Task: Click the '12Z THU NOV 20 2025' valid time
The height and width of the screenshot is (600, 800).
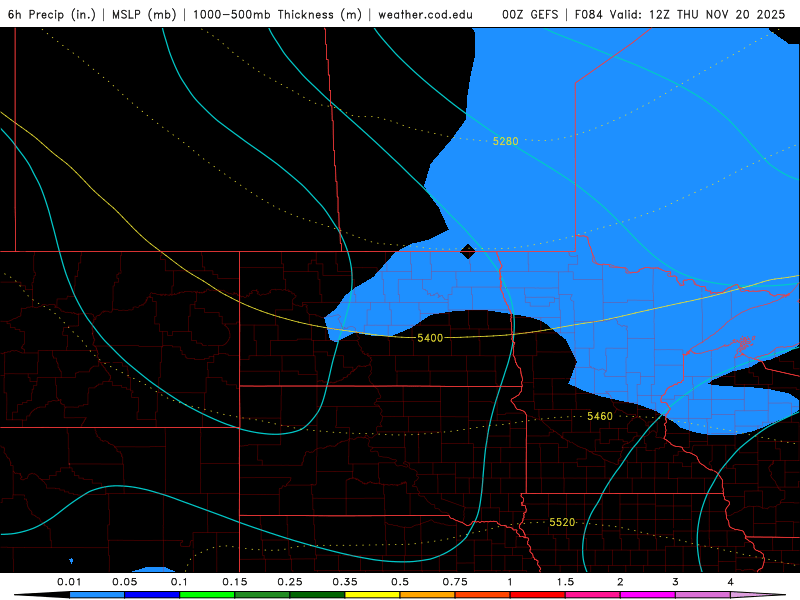Action: [717, 14]
